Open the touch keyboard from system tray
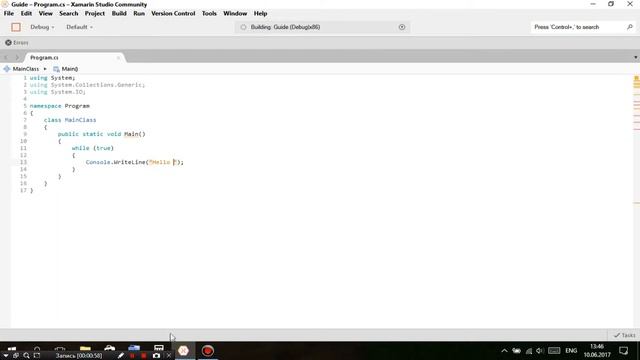The height and width of the screenshot is (360, 640). click(x=554, y=351)
